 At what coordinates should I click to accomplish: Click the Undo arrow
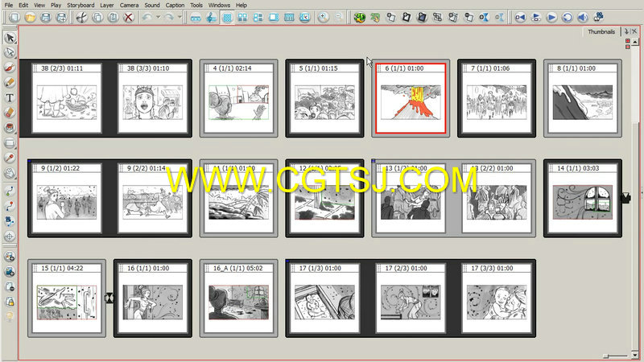tap(147, 17)
